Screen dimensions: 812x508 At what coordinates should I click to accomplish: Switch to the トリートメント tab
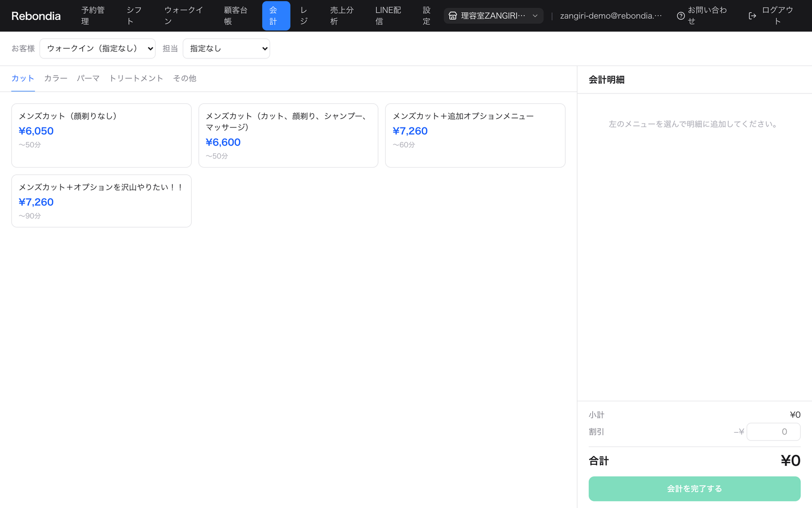(x=137, y=78)
